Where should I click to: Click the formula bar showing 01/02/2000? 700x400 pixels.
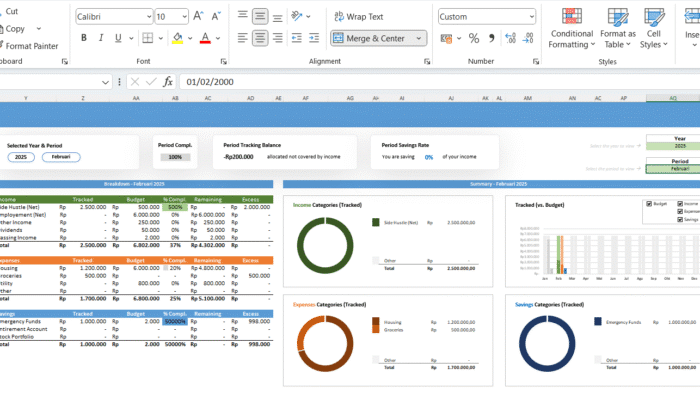439,82
